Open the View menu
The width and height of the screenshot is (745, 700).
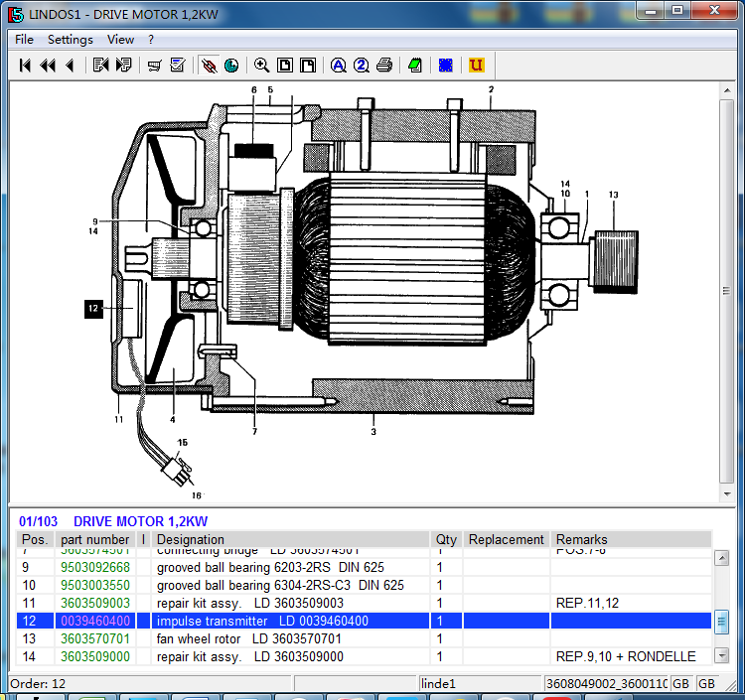pyautogui.click(x=120, y=40)
